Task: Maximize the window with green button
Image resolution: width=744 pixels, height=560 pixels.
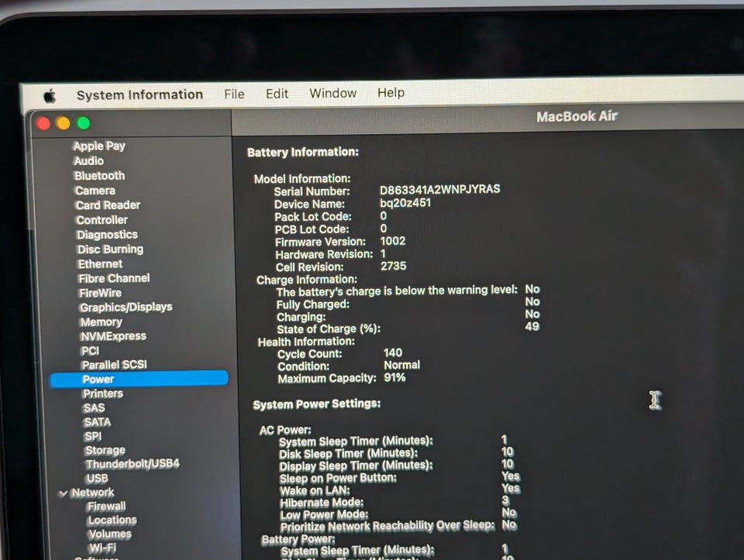Action: coord(84,123)
